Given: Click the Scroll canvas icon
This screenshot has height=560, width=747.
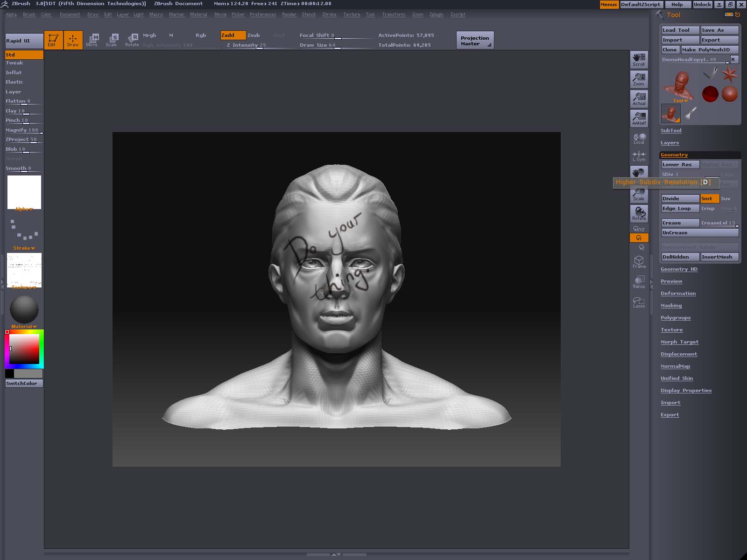Looking at the screenshot, I should 639,59.
